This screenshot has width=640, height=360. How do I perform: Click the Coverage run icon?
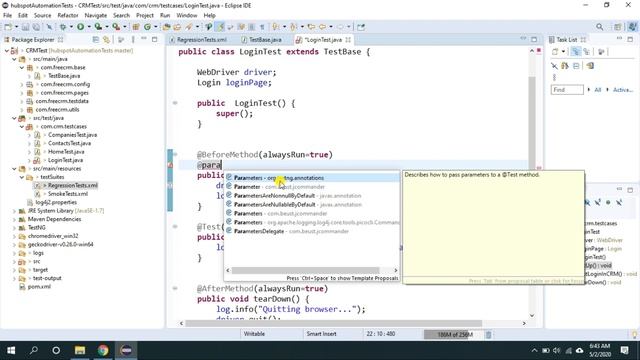[98, 27]
